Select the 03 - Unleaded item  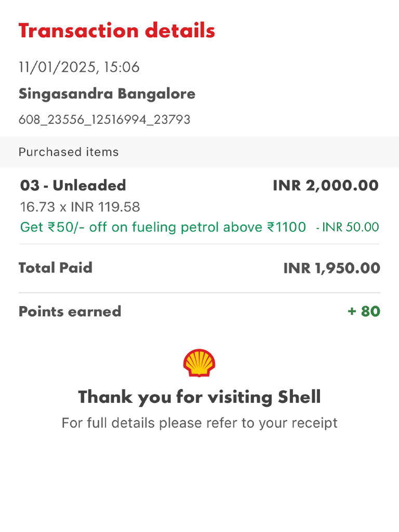tap(73, 185)
